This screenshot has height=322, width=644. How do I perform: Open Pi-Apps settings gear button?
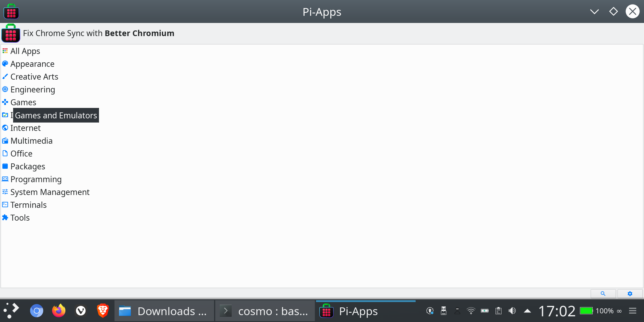pyautogui.click(x=630, y=294)
